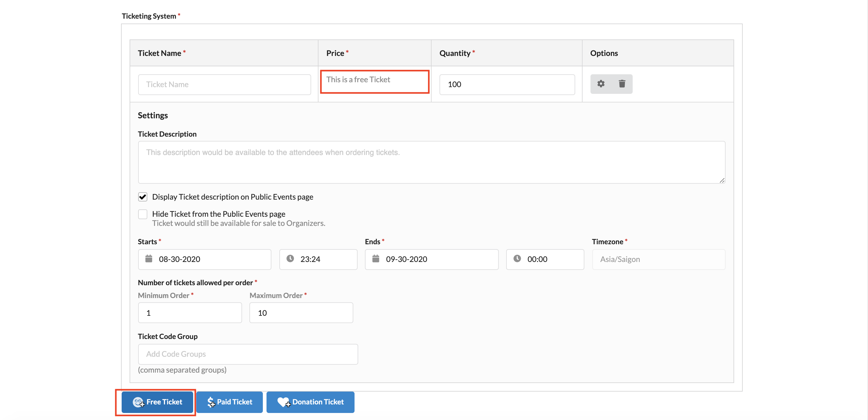Click '(comma separated groups)' hint text
The height and width of the screenshot is (420, 868).
pos(182,370)
